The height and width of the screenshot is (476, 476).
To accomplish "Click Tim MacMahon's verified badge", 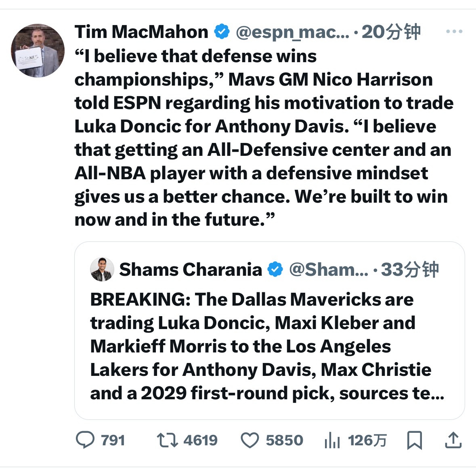I will (x=221, y=31).
